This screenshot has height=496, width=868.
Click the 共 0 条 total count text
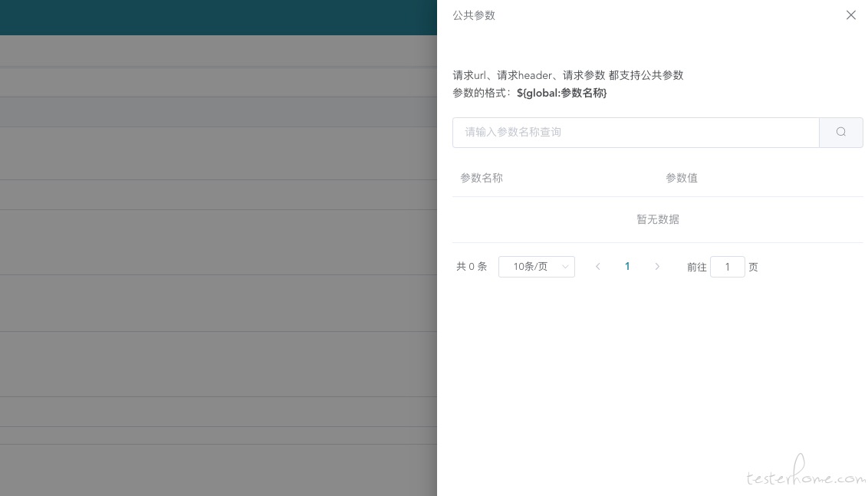pyautogui.click(x=472, y=267)
